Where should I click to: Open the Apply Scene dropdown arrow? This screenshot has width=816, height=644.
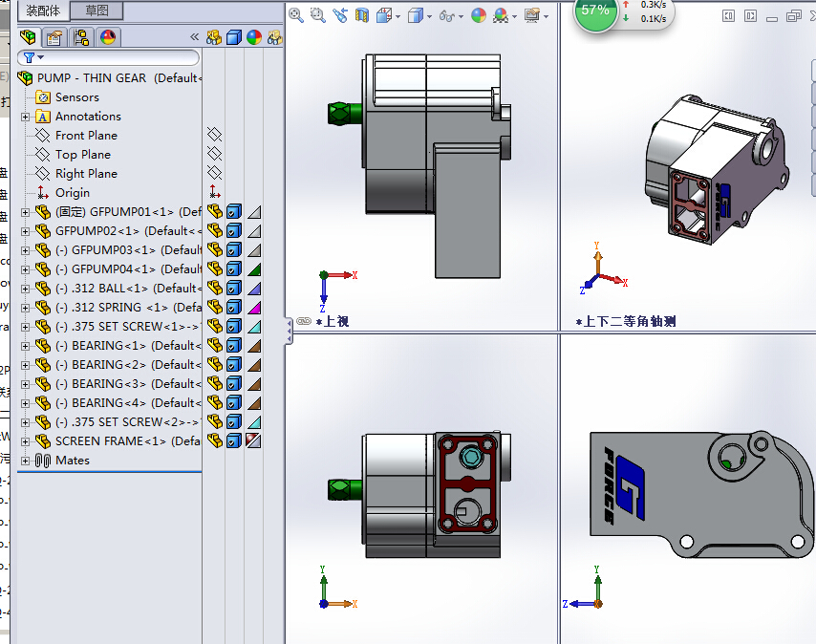515,17
